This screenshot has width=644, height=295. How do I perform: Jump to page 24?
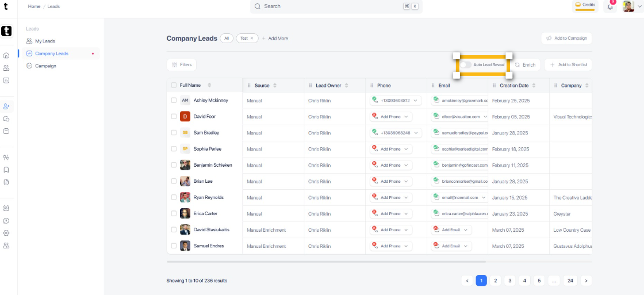[570, 281]
